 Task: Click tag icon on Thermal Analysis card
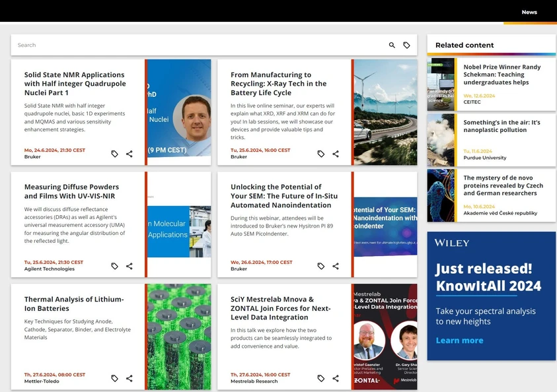click(114, 379)
